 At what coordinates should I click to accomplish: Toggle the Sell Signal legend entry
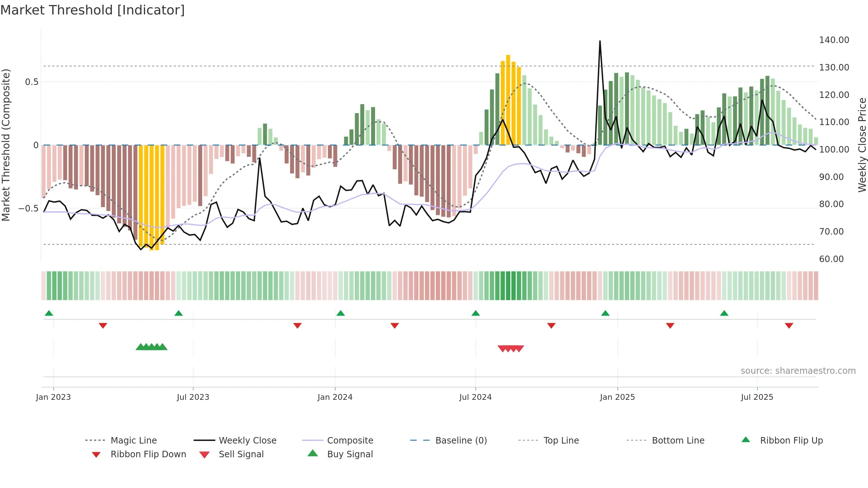point(231,454)
